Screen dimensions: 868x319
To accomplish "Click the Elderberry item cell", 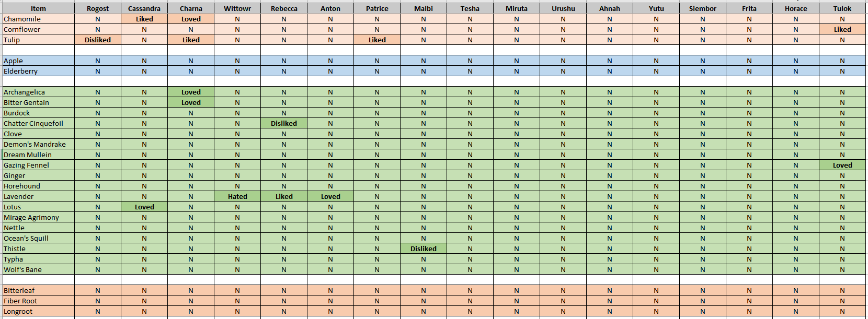I will click(x=38, y=71).
